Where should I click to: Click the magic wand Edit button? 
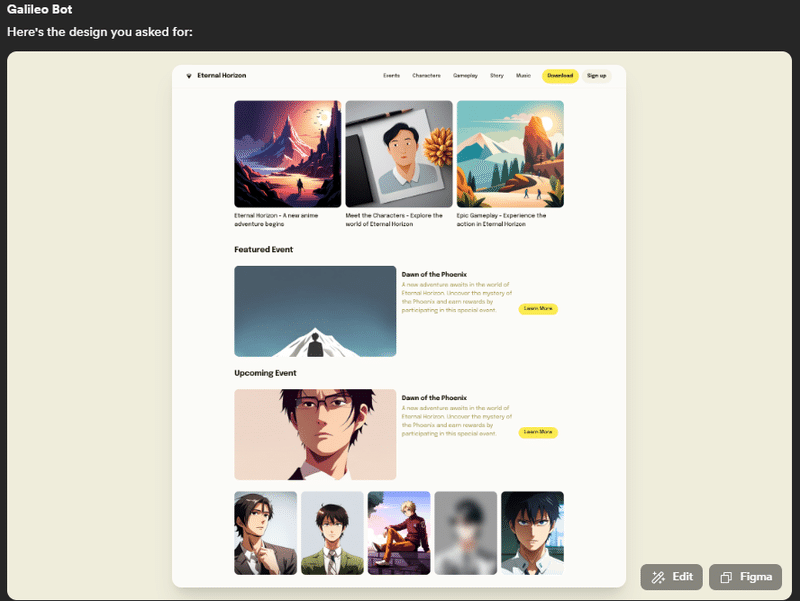point(671,577)
